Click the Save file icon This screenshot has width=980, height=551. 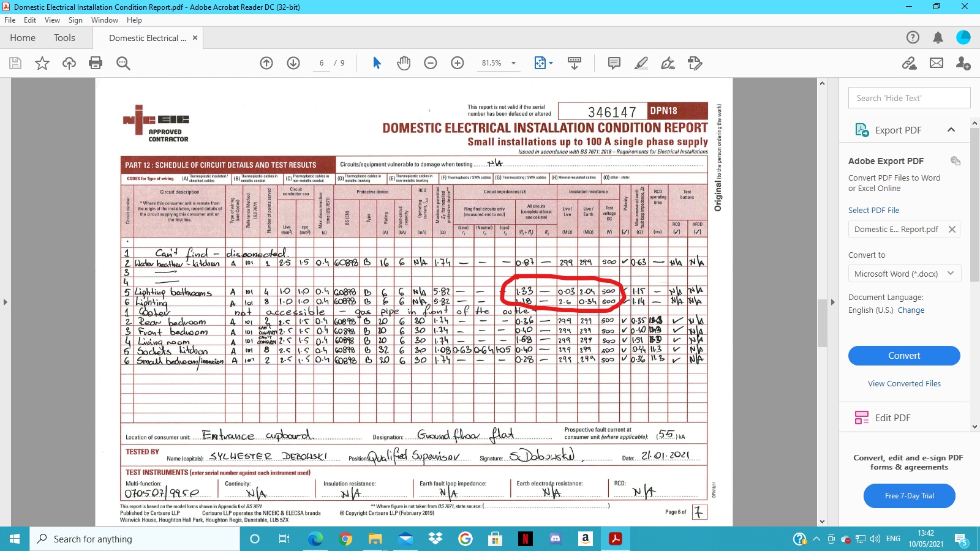click(x=15, y=63)
